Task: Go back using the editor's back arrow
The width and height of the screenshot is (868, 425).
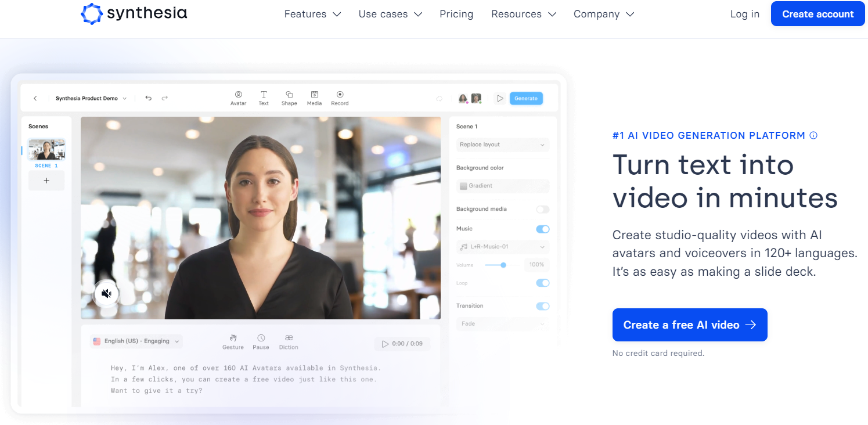Action: (35, 99)
